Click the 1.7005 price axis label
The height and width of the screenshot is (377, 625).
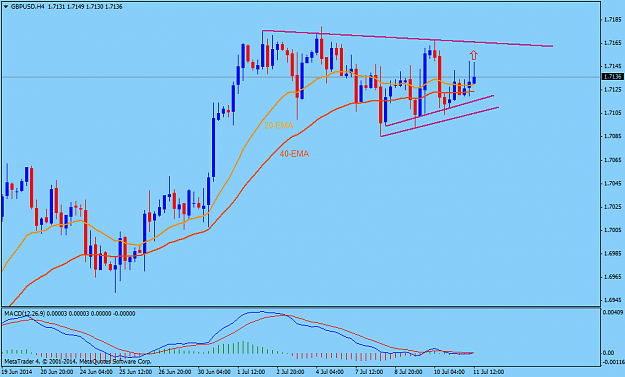tap(613, 230)
